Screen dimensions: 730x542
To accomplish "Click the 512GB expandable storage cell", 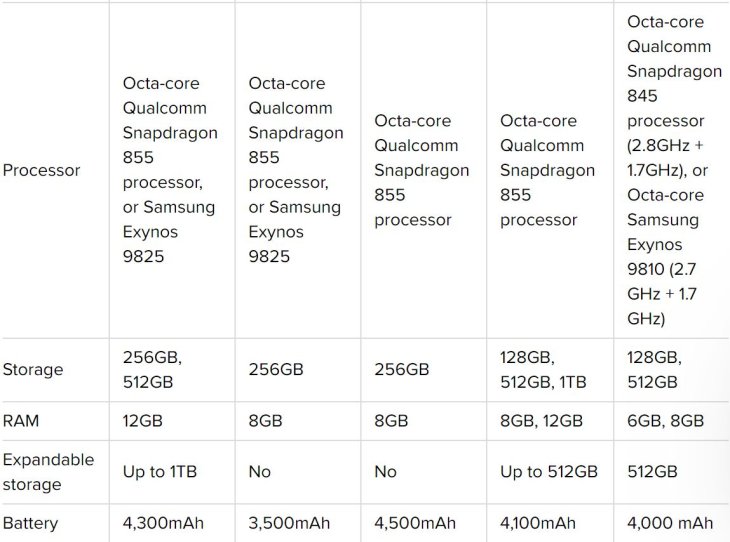I will pos(654,472).
